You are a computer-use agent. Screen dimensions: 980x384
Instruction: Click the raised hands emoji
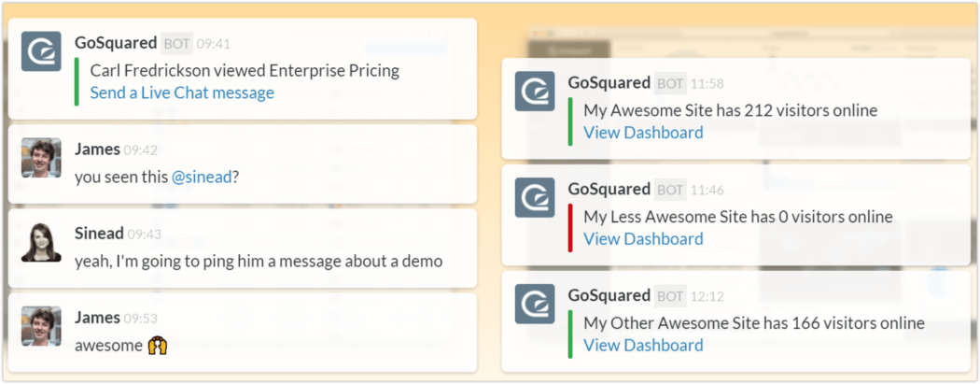(158, 345)
